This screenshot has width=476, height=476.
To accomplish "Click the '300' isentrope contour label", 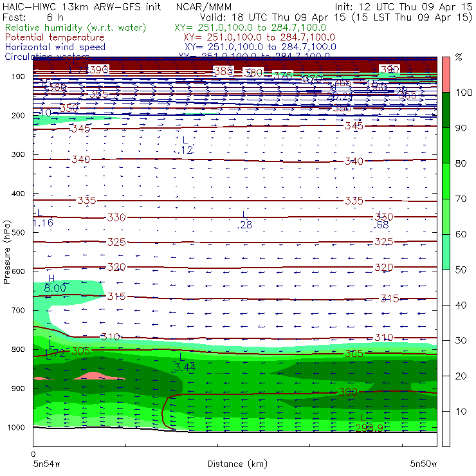I will pyautogui.click(x=348, y=392).
